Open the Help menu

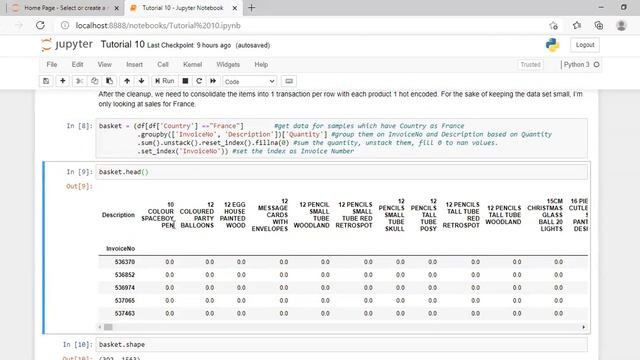261,64
